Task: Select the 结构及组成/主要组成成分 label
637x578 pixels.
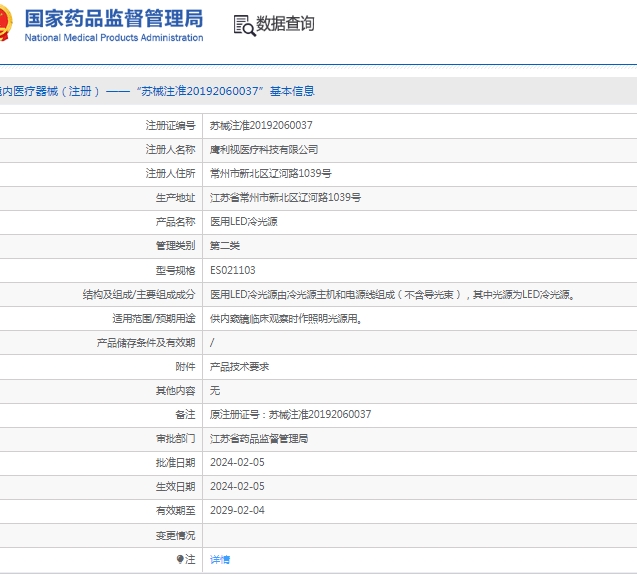Action: (139, 294)
